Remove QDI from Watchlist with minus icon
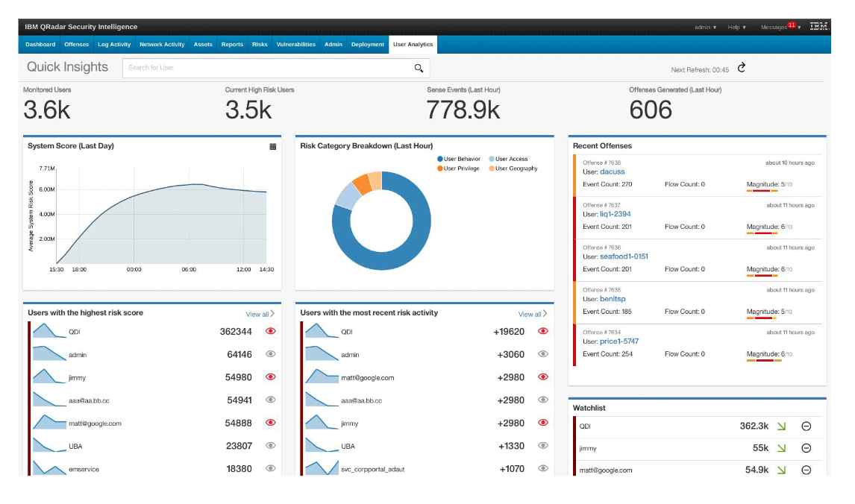This screenshot has height=504, width=855. 806,426
